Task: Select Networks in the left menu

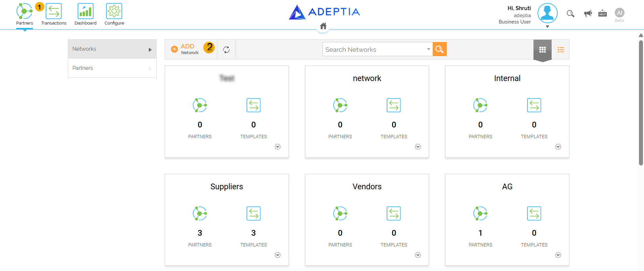Action: 112,49
